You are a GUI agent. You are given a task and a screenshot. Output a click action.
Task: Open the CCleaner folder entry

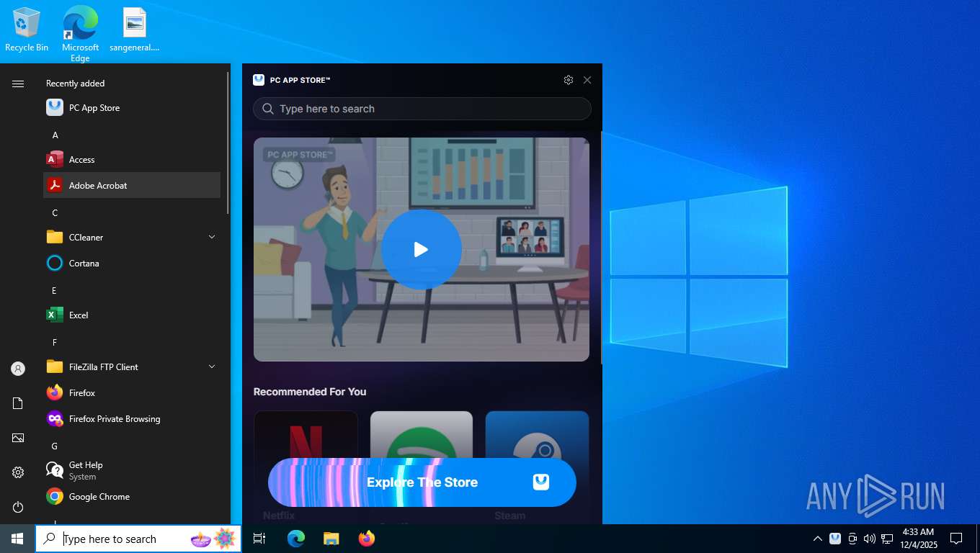(132, 238)
